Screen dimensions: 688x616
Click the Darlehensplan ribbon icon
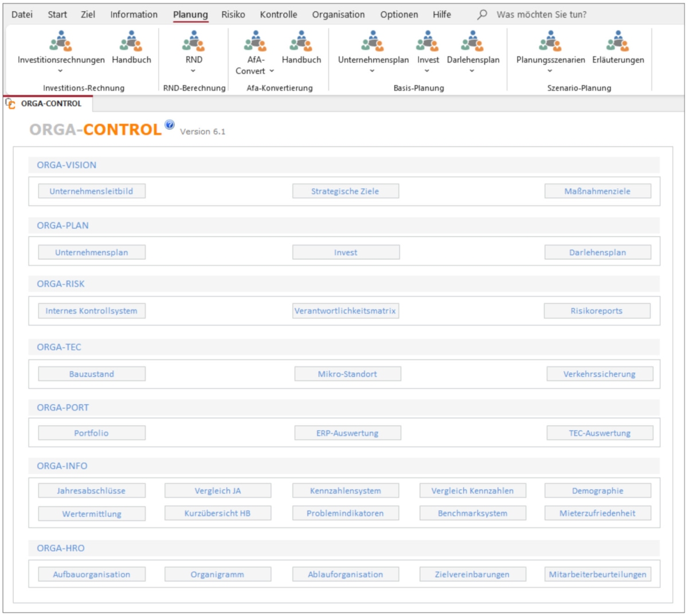pos(473,42)
